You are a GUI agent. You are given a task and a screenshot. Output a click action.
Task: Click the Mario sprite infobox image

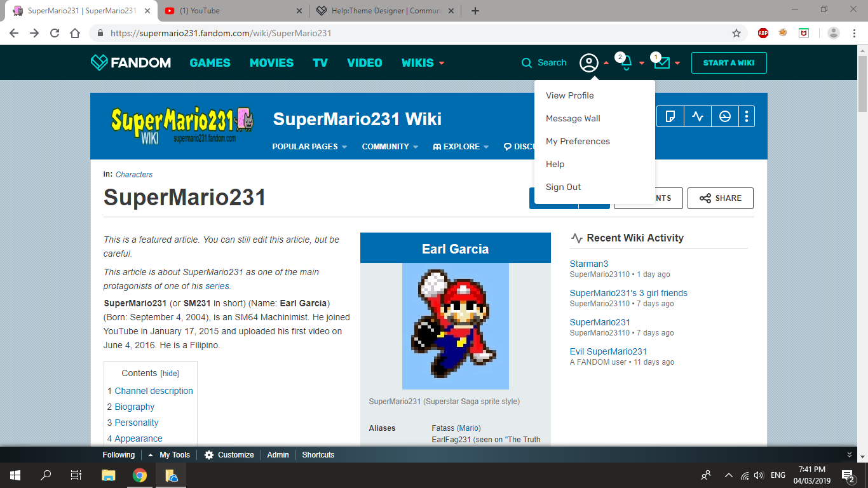pyautogui.click(x=456, y=326)
